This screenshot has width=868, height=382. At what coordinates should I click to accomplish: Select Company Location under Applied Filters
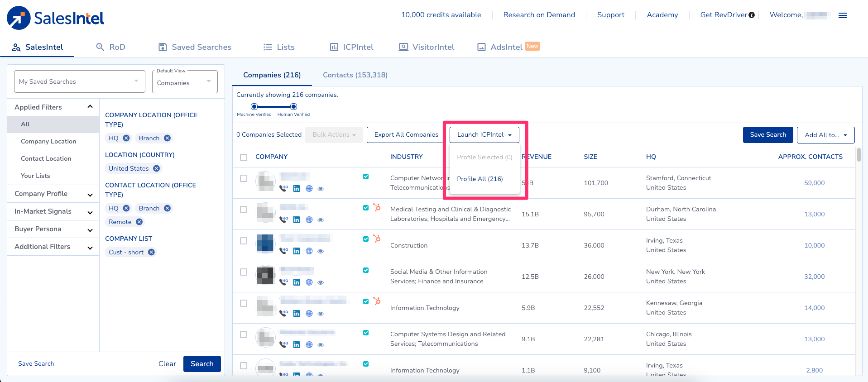[48, 141]
